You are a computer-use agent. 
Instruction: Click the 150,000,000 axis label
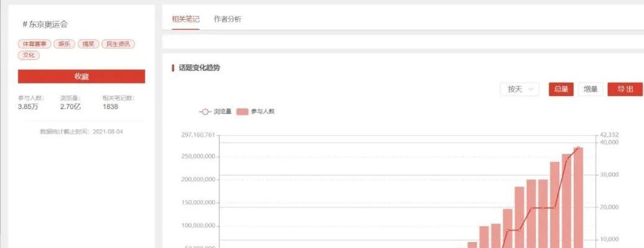pyautogui.click(x=198, y=203)
